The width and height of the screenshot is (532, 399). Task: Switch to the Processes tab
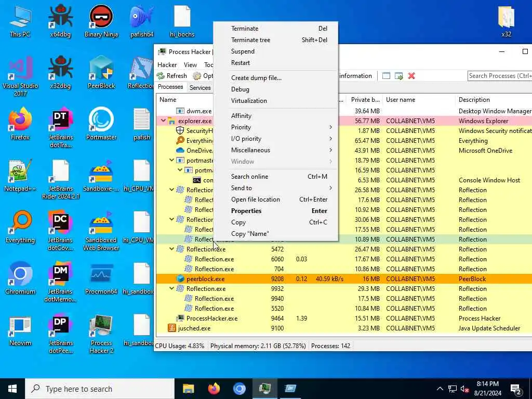coord(170,87)
